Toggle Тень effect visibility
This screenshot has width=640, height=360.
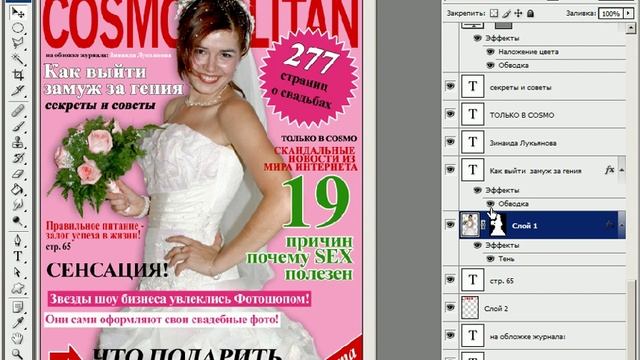pyautogui.click(x=491, y=259)
